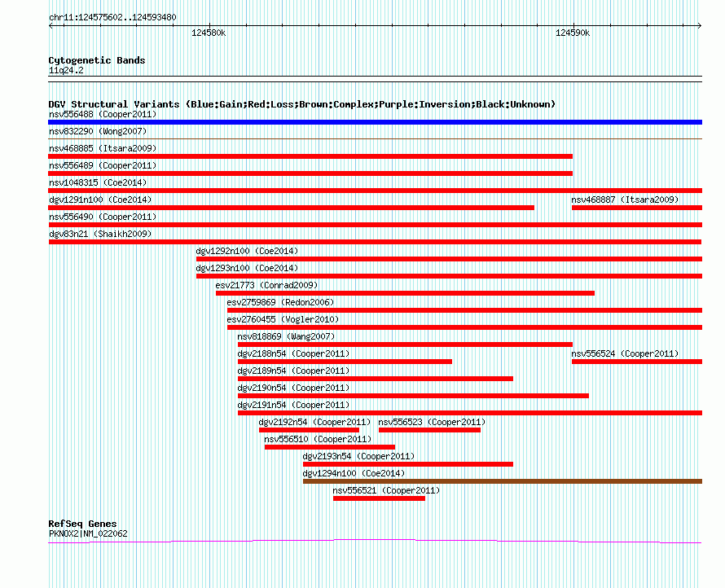This screenshot has height=588, width=725.
Task: Click the nsv556490 (Cooper2011) label
Action: pos(103,217)
